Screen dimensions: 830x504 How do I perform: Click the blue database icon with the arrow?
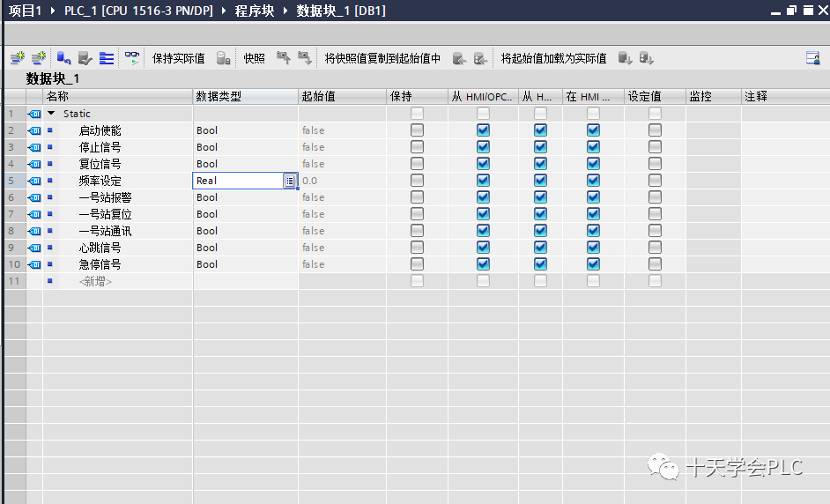(x=63, y=58)
